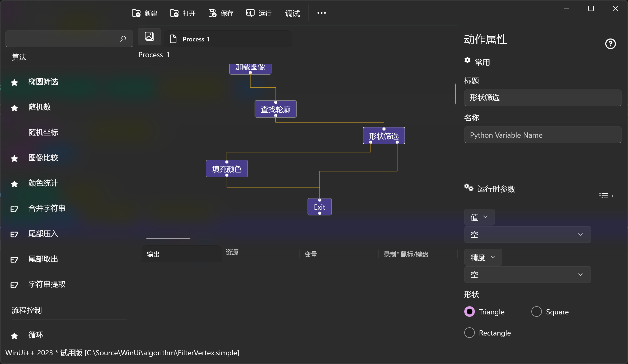Switch to the 资源 tab
Image resolution: width=628 pixels, height=364 pixels.
[x=232, y=252]
